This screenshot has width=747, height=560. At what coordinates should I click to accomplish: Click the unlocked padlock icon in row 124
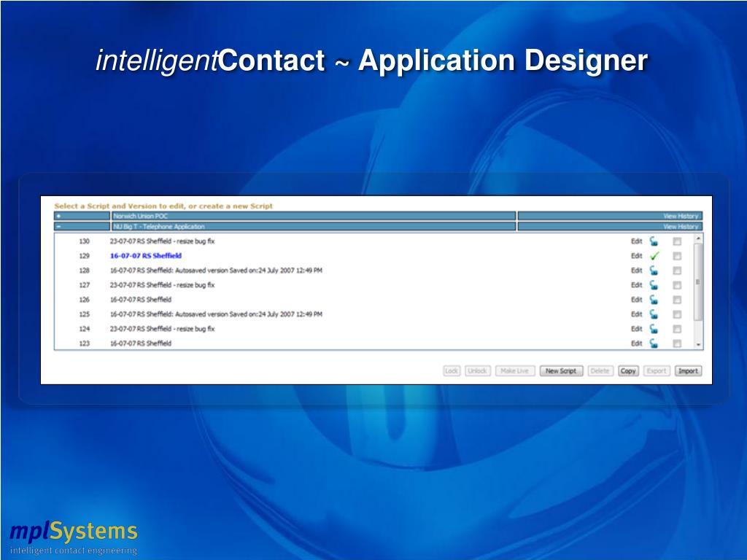coord(654,329)
